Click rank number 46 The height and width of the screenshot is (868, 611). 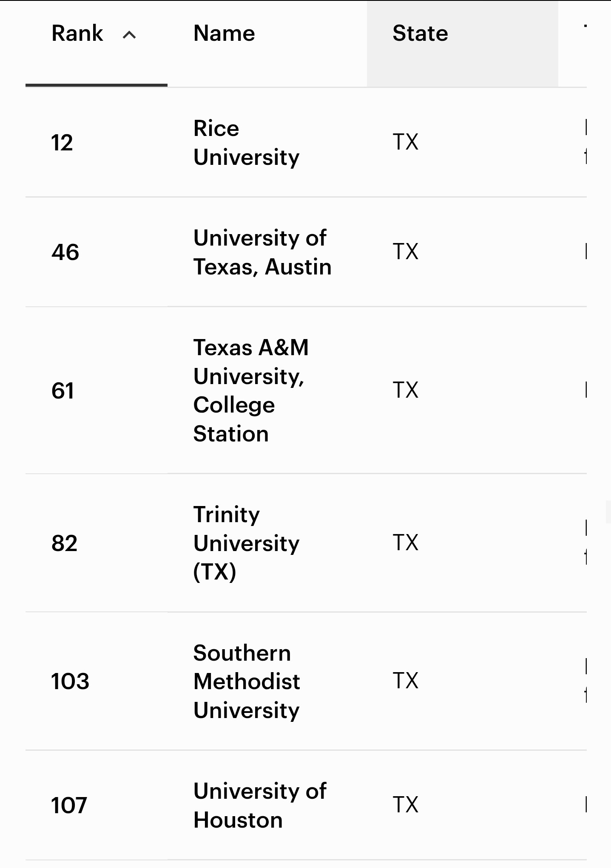click(65, 252)
